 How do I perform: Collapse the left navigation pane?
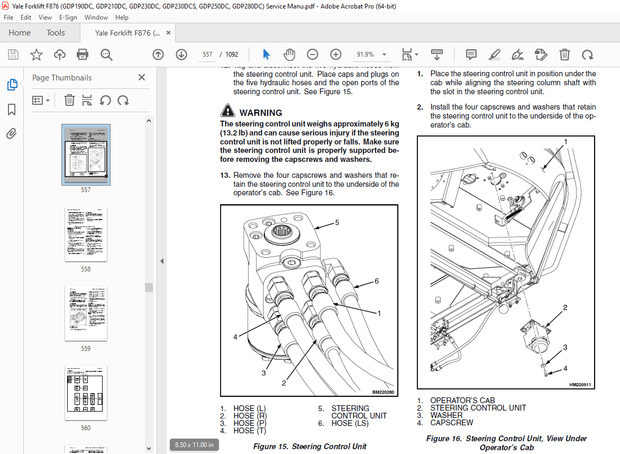click(162, 261)
